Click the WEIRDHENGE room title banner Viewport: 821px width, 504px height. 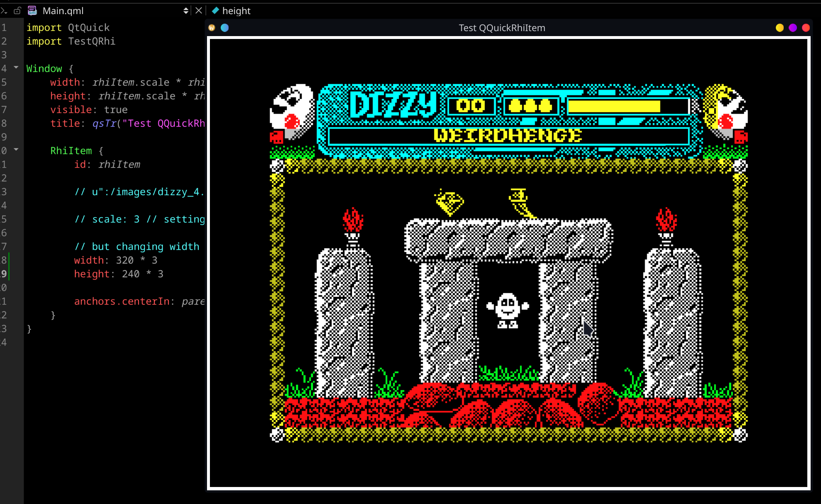pyautogui.click(x=508, y=136)
